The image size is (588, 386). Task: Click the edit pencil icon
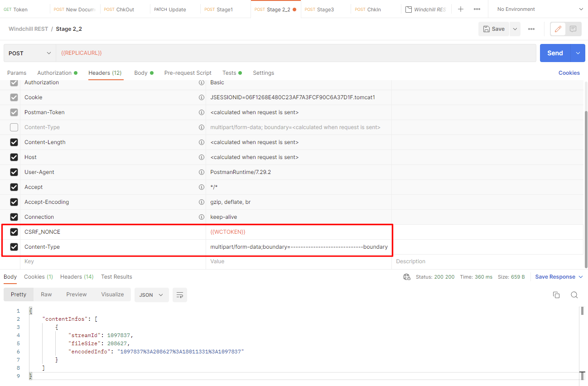[558, 29]
